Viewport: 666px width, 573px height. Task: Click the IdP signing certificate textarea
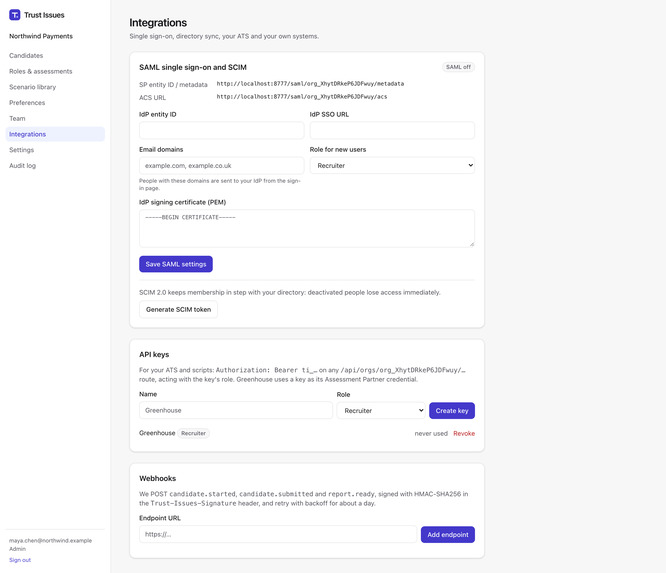(x=307, y=229)
